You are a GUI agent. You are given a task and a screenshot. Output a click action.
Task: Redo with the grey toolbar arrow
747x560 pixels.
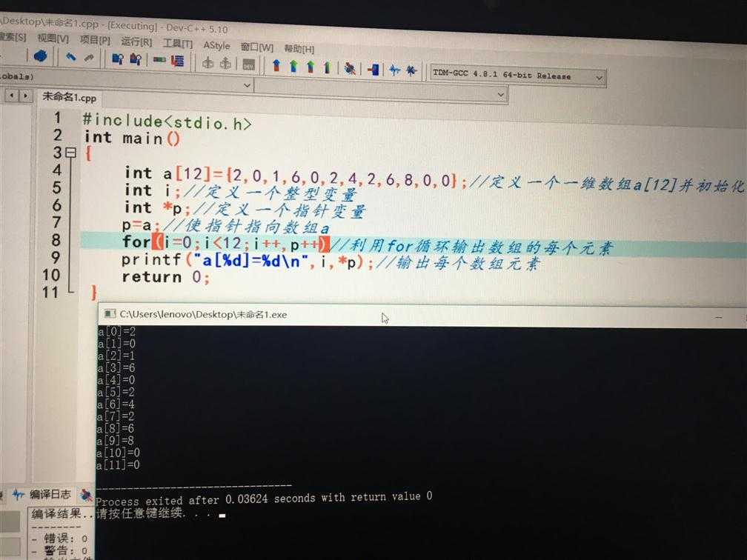pyautogui.click(x=89, y=58)
